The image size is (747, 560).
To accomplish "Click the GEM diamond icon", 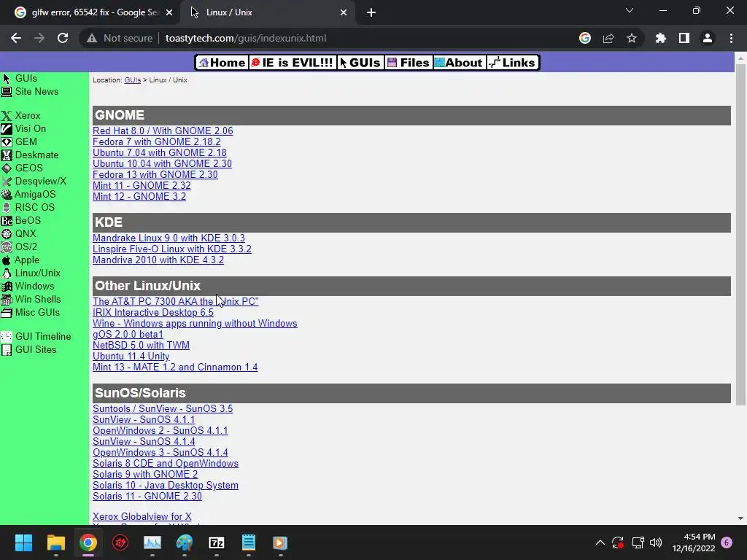I will pos(6,142).
